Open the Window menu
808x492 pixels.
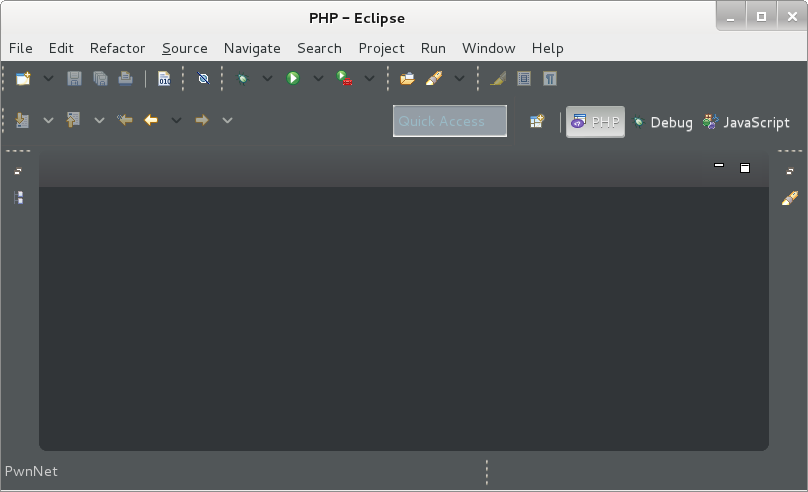pos(489,48)
